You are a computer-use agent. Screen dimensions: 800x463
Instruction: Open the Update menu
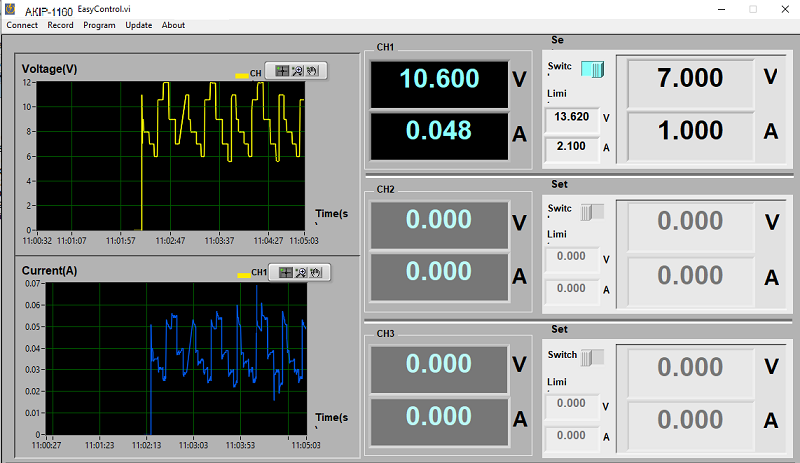coord(139,25)
